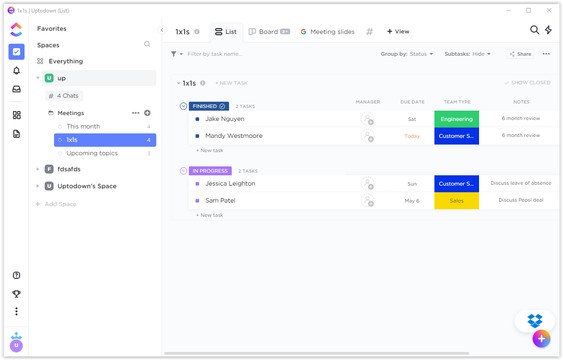The width and height of the screenshot is (563, 360).
Task: Expand the fdsafds space
Action: 38,169
